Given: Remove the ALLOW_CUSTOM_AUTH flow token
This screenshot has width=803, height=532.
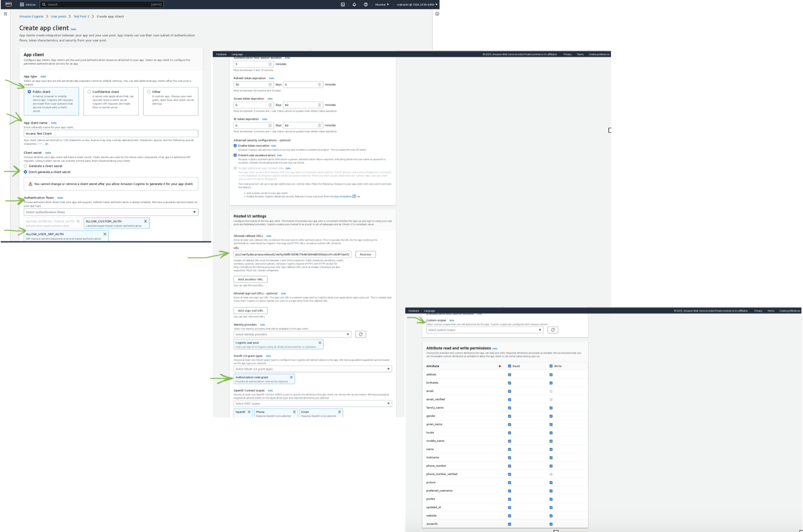Looking at the screenshot, I should (x=146, y=221).
